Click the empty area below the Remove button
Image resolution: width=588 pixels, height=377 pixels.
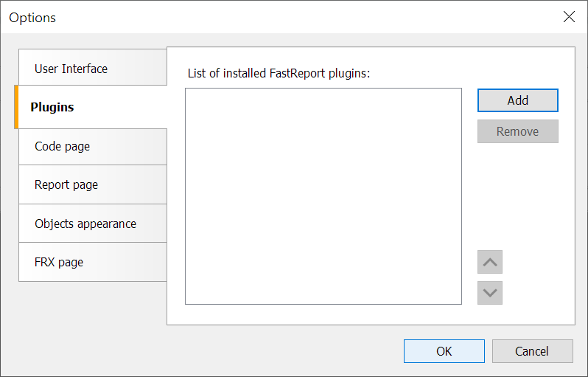517,196
